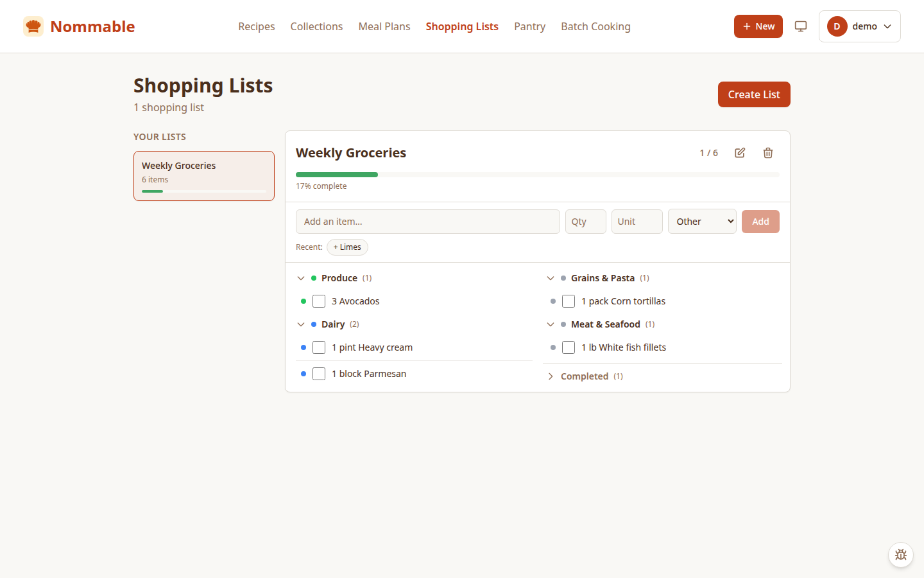This screenshot has width=924, height=578.
Task: Navigate to Meal Plans
Action: click(384, 26)
